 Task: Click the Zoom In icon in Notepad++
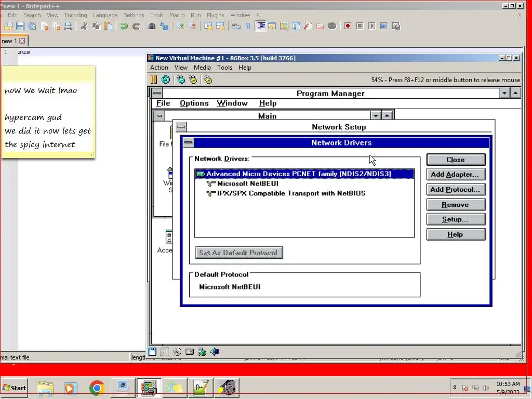[180, 26]
